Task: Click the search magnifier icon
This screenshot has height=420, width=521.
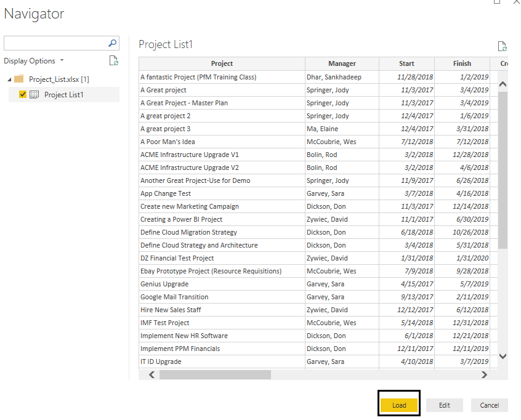Action: point(112,43)
